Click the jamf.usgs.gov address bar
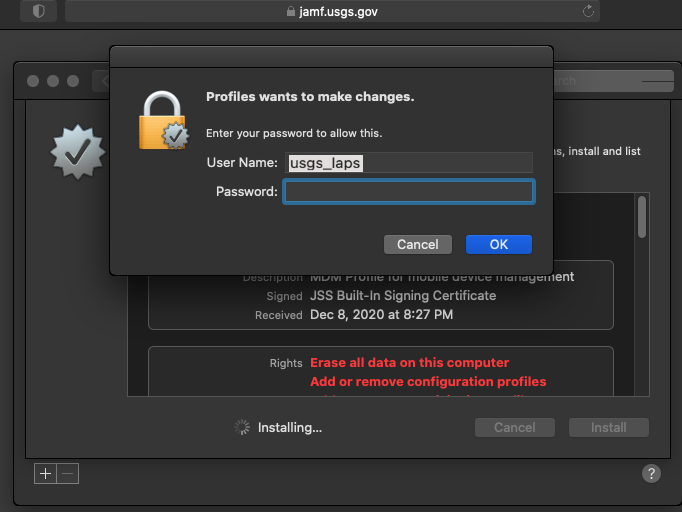This screenshot has height=512, width=682. coord(332,11)
